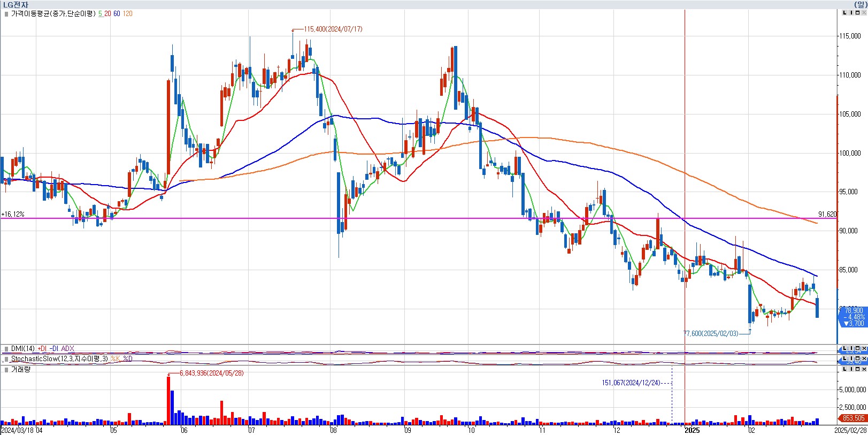868x435 pixels.
Task: Open the StochasticSlow(12,3,지수이평,3) label
Action: click(59, 359)
